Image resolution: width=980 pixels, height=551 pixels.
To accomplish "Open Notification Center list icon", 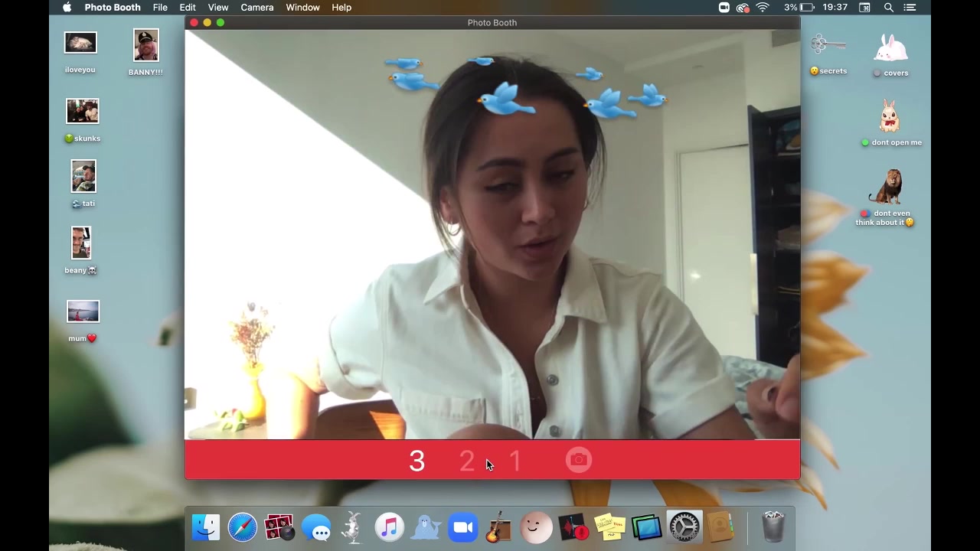I will pos(911,7).
